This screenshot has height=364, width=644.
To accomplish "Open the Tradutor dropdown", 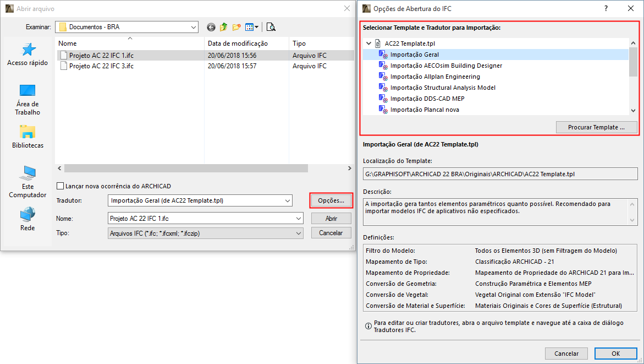I will point(288,200).
